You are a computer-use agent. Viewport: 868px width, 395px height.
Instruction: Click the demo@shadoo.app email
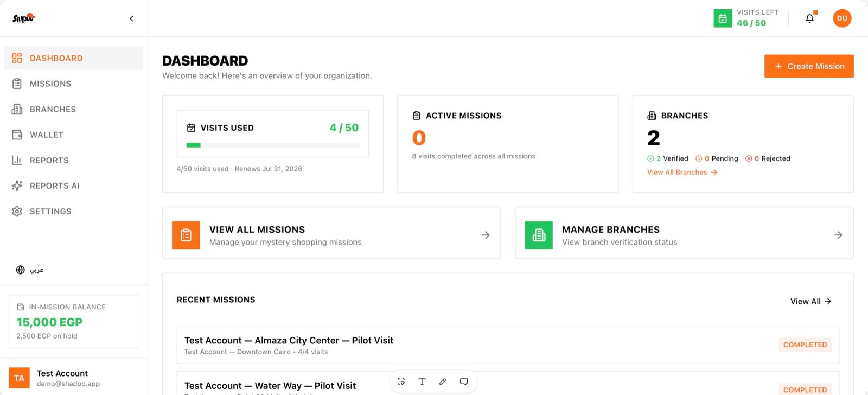coord(68,384)
